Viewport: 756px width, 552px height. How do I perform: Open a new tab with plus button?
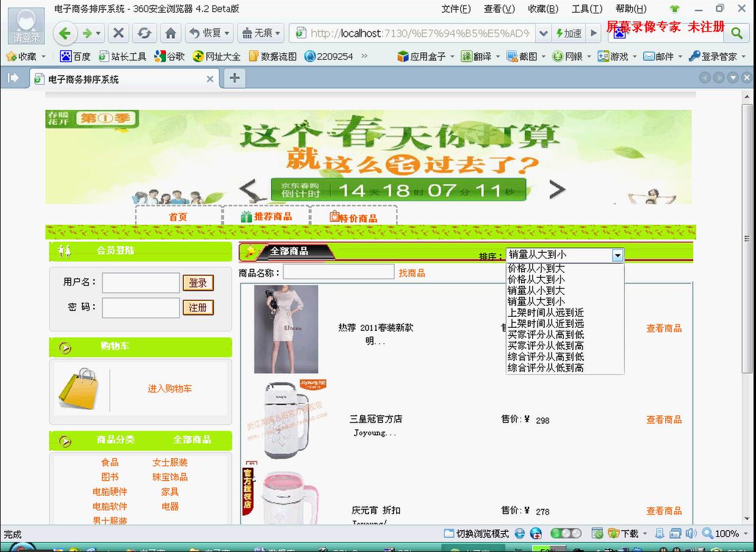pyautogui.click(x=234, y=78)
